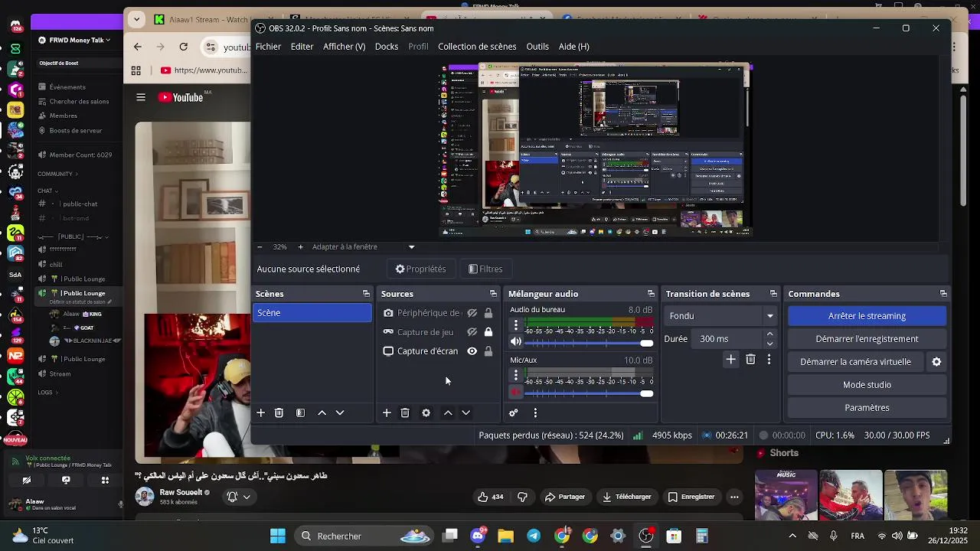Unlock the Capture de jeu source
The image size is (980, 551).
[488, 332]
